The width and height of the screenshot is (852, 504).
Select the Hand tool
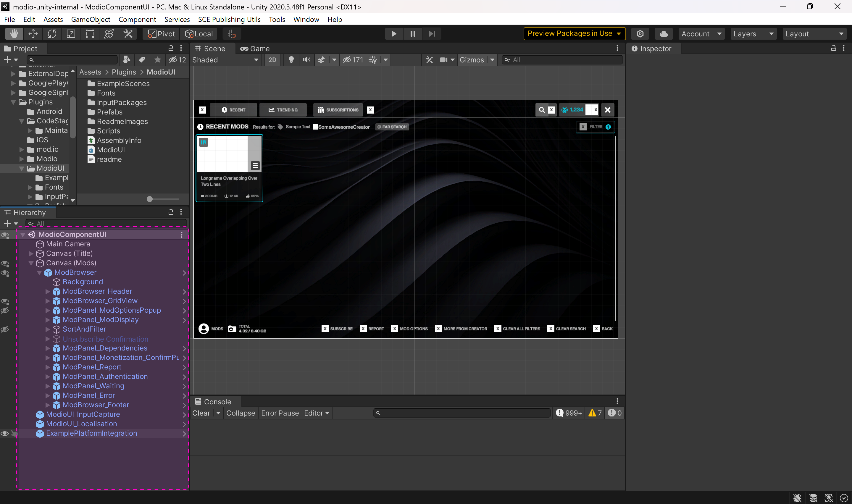pyautogui.click(x=14, y=34)
